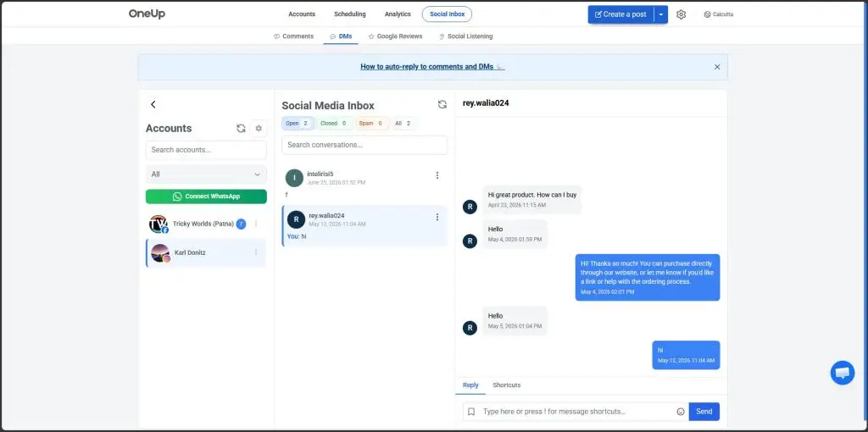
Task: Filter conversations by Open
Action: (298, 124)
